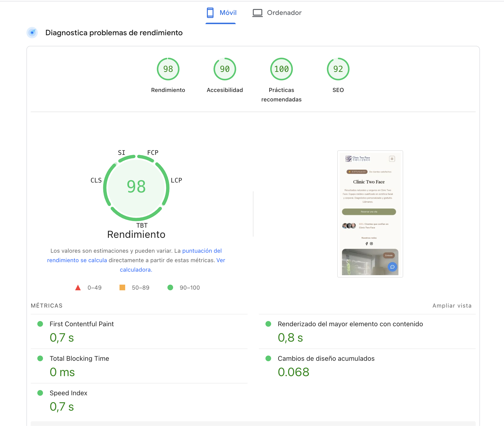
Task: Open the Rendimiento 98 score gauge
Action: 168,69
